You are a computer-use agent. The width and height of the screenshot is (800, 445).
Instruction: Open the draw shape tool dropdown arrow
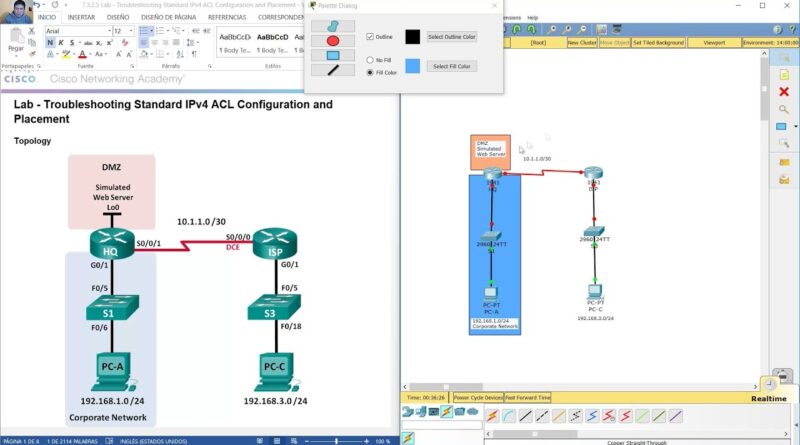click(795, 127)
